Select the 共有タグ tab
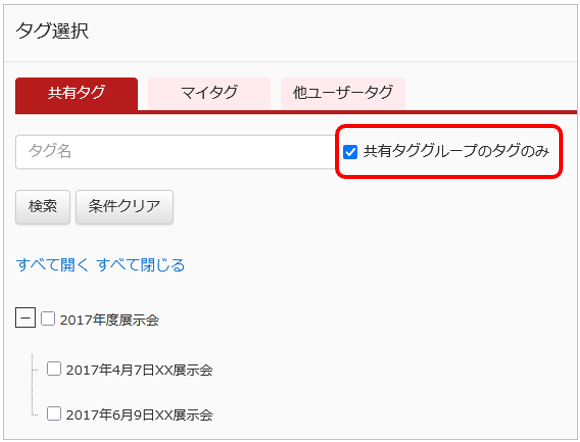 tap(77, 94)
